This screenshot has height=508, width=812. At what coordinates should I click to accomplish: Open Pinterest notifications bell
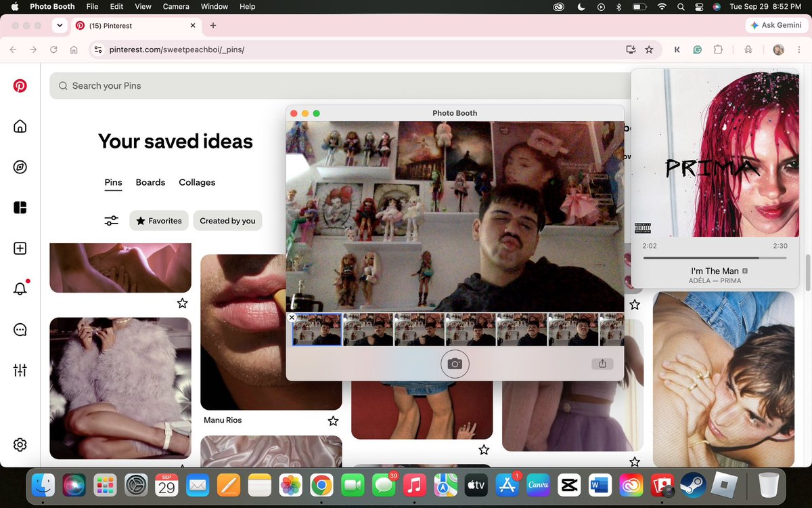tap(20, 289)
